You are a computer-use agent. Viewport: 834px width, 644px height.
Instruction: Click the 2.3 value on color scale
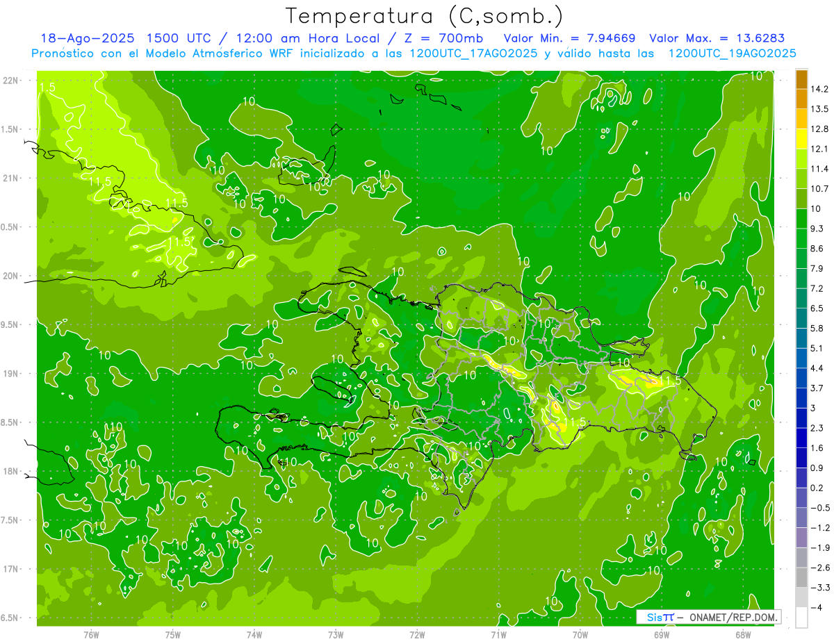(817, 428)
